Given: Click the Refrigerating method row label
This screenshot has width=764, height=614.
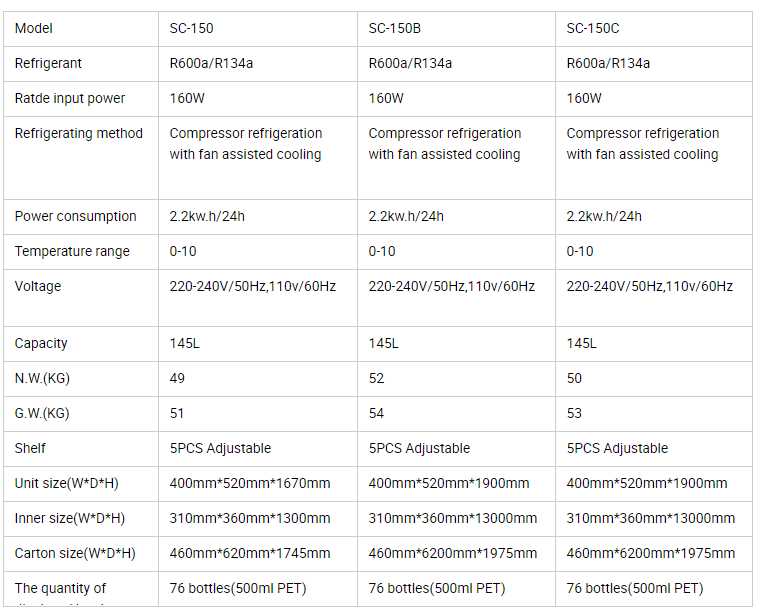Looking at the screenshot, I should tap(79, 134).
